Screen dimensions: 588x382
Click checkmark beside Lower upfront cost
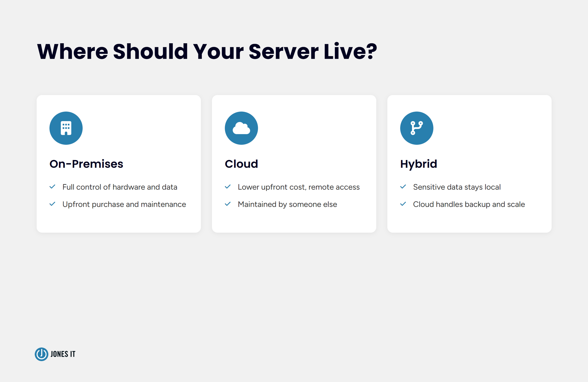pos(228,187)
